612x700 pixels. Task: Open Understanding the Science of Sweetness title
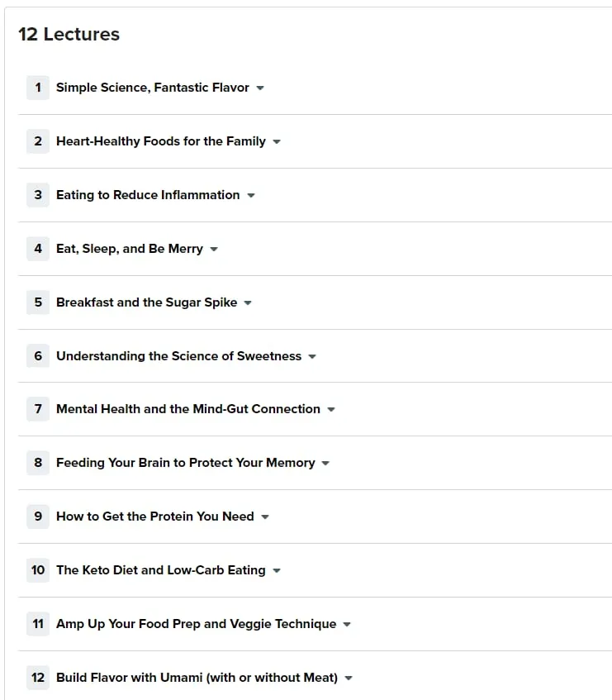179,356
